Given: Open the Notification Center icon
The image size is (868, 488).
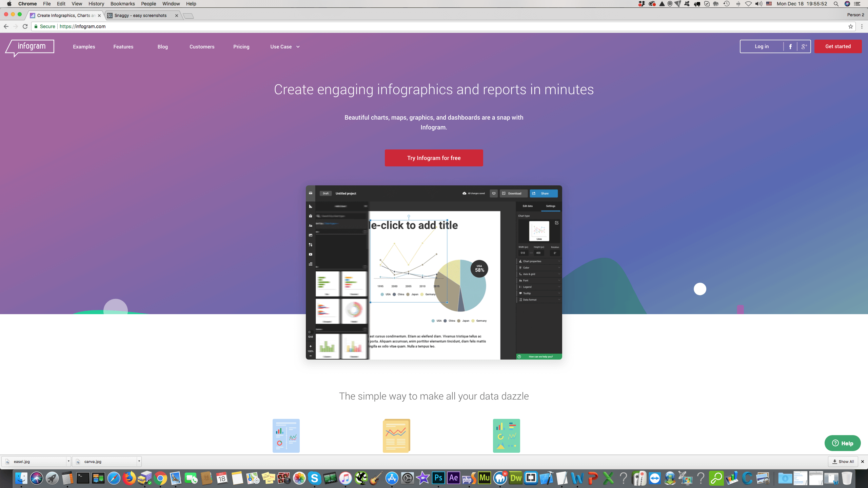Looking at the screenshot, I should (x=857, y=4).
